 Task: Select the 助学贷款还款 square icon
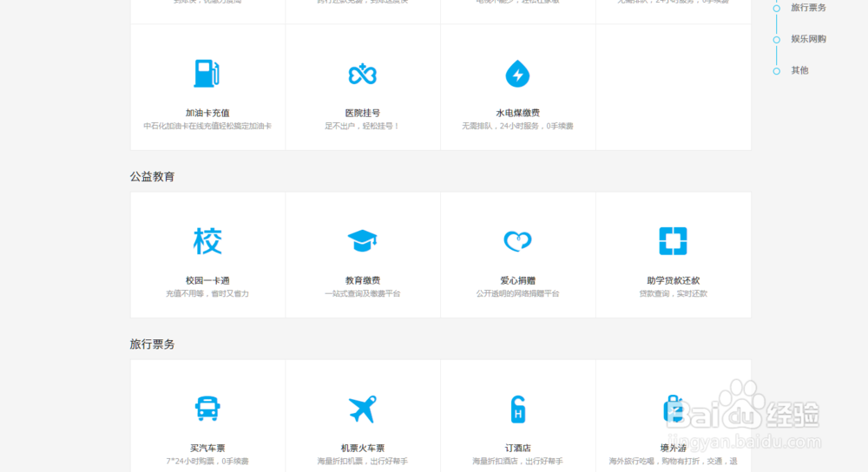(674, 240)
